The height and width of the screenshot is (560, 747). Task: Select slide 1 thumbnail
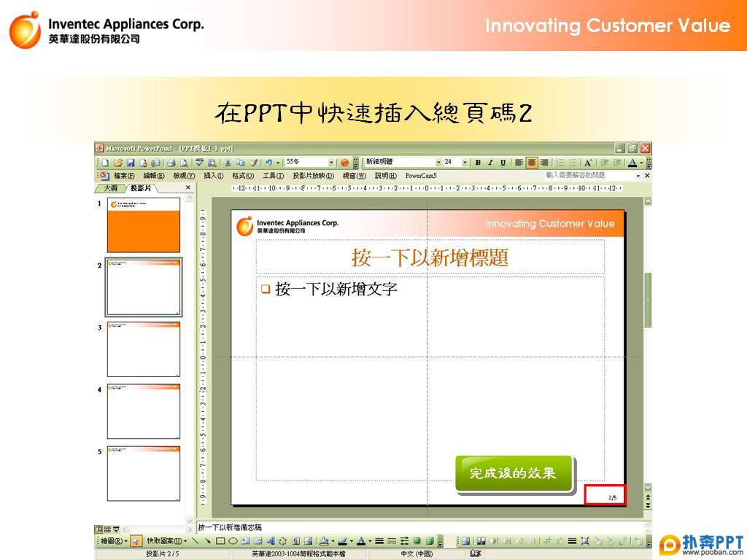point(144,225)
